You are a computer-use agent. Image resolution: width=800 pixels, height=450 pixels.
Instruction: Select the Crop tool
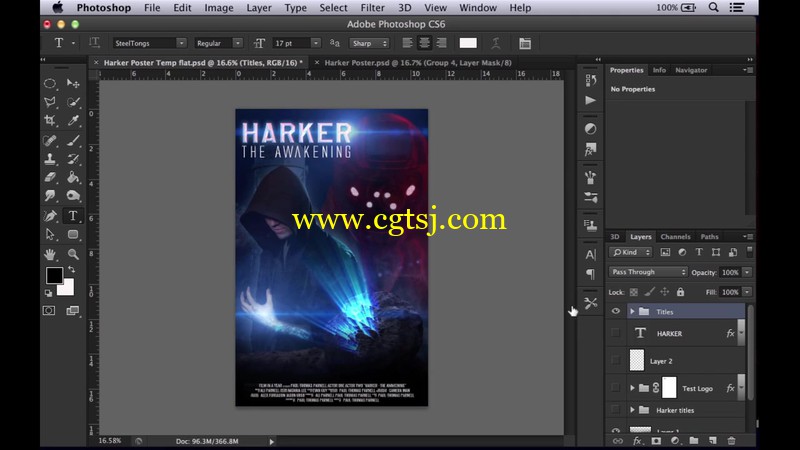point(50,120)
